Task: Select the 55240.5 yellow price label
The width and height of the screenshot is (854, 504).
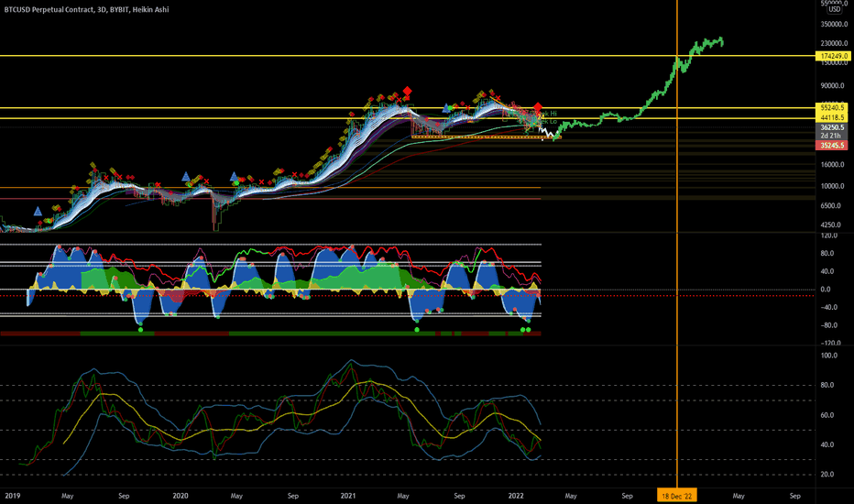Action: pos(833,108)
